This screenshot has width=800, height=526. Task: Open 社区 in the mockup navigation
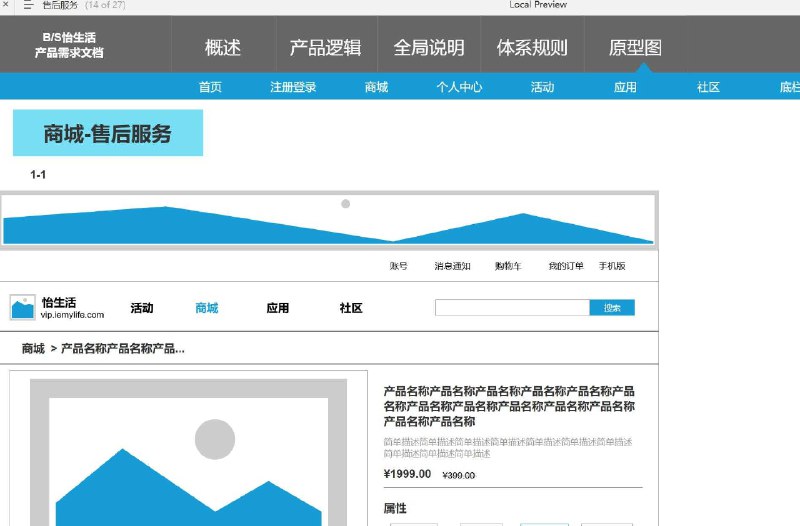point(351,308)
